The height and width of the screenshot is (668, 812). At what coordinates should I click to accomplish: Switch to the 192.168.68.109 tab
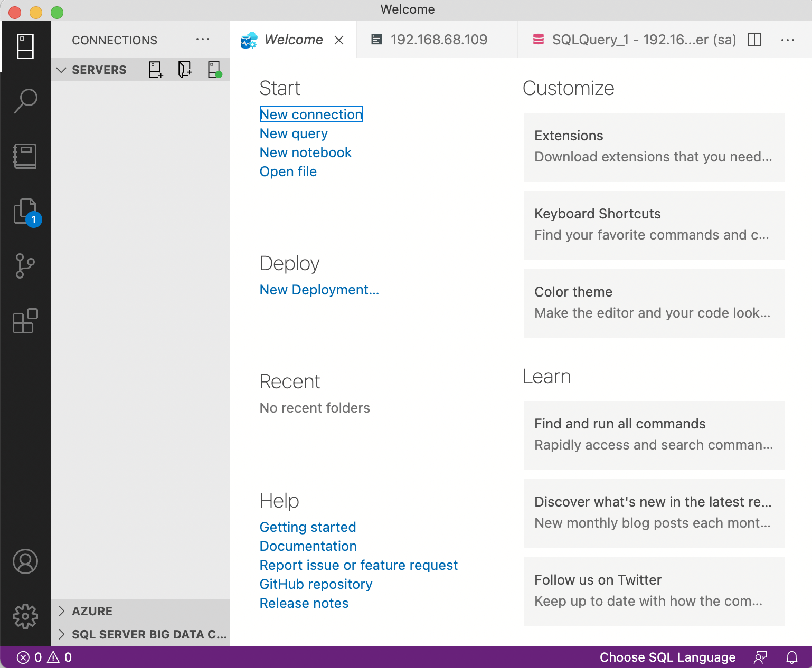pos(438,40)
